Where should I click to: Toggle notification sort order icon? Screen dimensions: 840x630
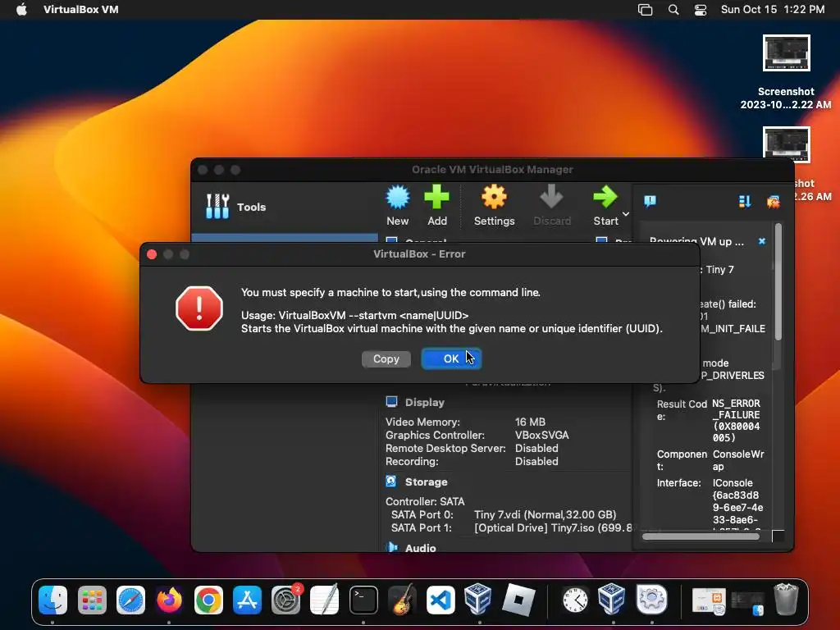click(745, 202)
